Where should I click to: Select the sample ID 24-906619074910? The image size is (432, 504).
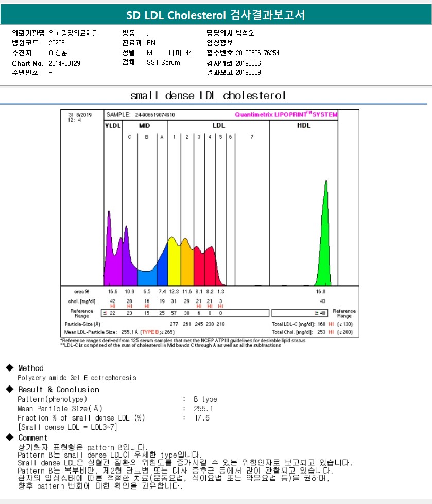(x=155, y=115)
